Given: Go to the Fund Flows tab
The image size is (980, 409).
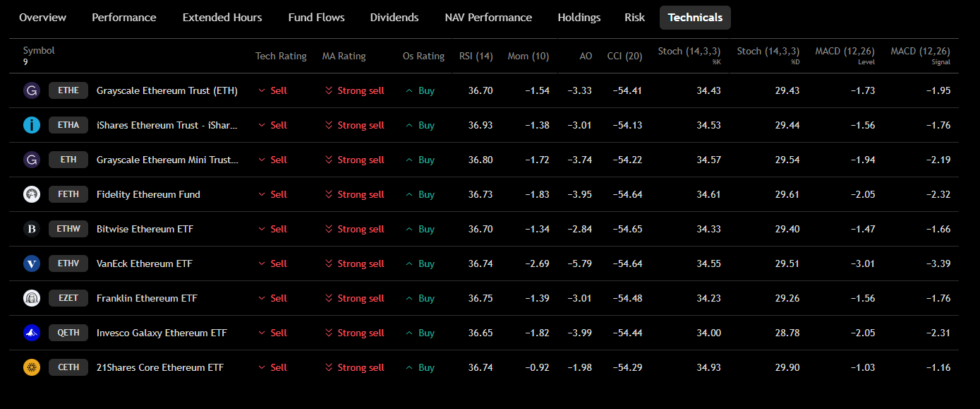Looking at the screenshot, I should pyautogui.click(x=316, y=18).
